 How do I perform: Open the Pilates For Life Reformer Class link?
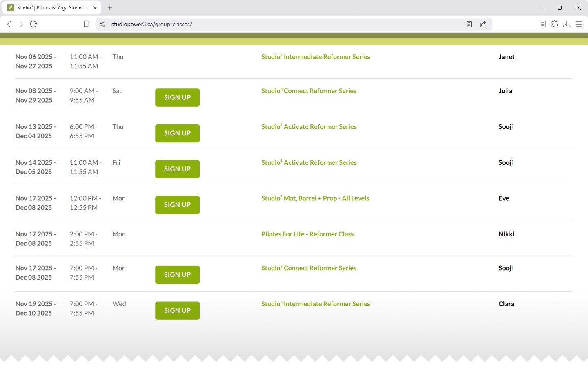[307, 234]
